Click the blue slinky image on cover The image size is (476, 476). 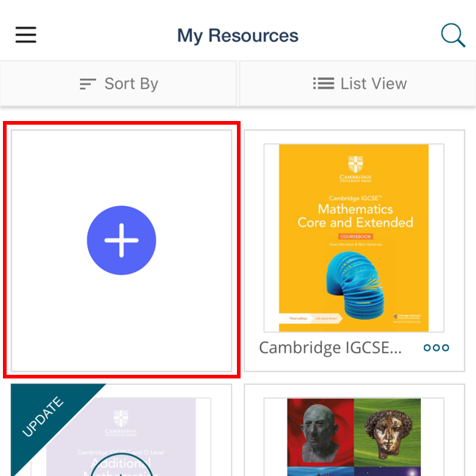356,282
